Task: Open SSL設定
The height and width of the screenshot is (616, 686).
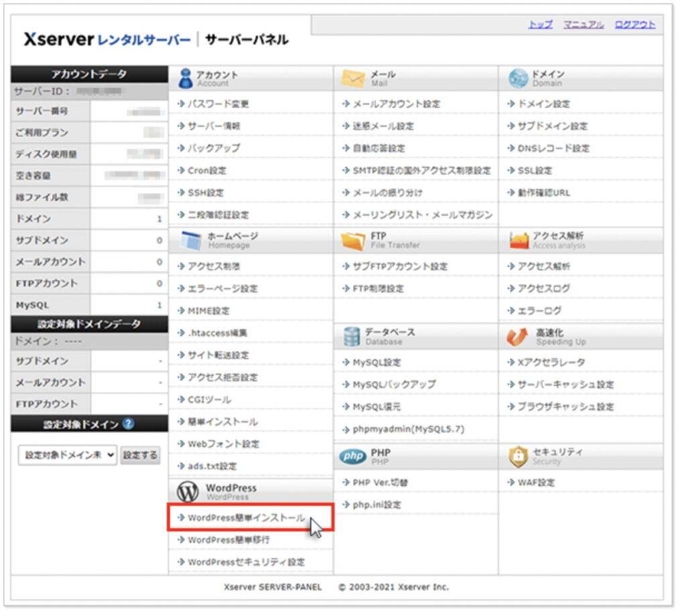Action: pyautogui.click(x=535, y=170)
